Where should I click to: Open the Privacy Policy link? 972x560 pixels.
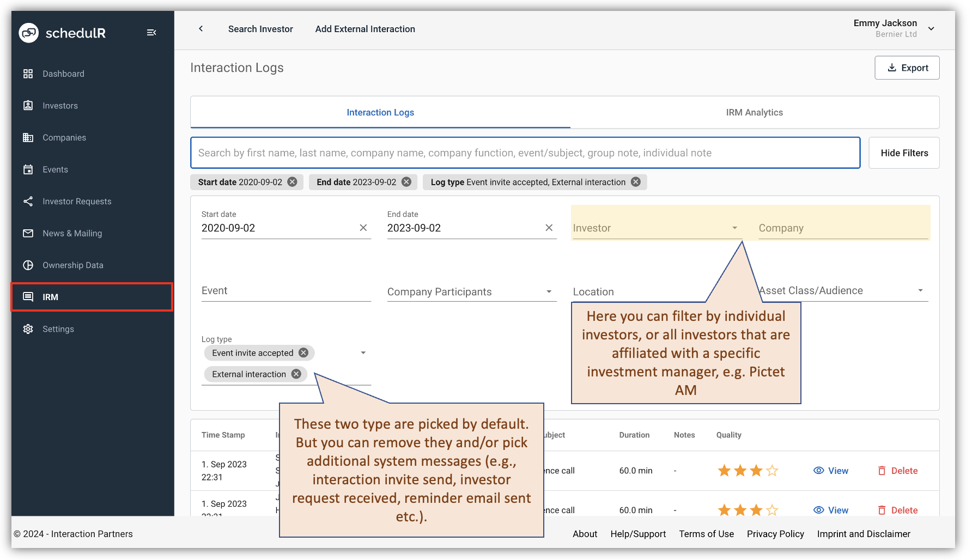point(775,534)
